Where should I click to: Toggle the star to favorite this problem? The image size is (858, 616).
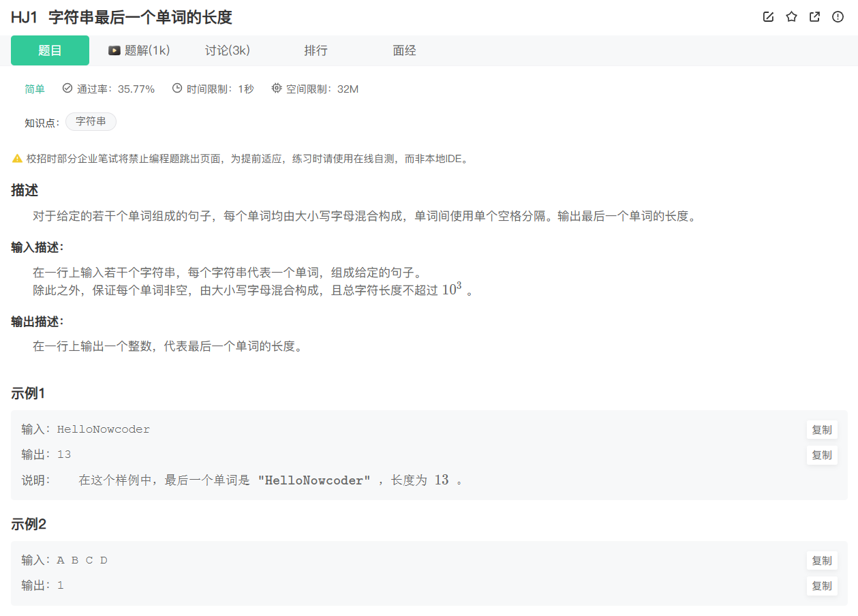point(791,16)
